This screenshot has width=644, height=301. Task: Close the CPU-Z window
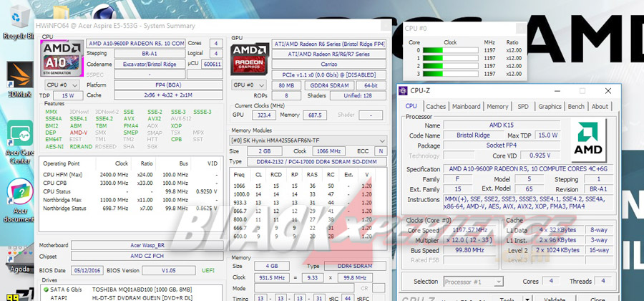608,91
